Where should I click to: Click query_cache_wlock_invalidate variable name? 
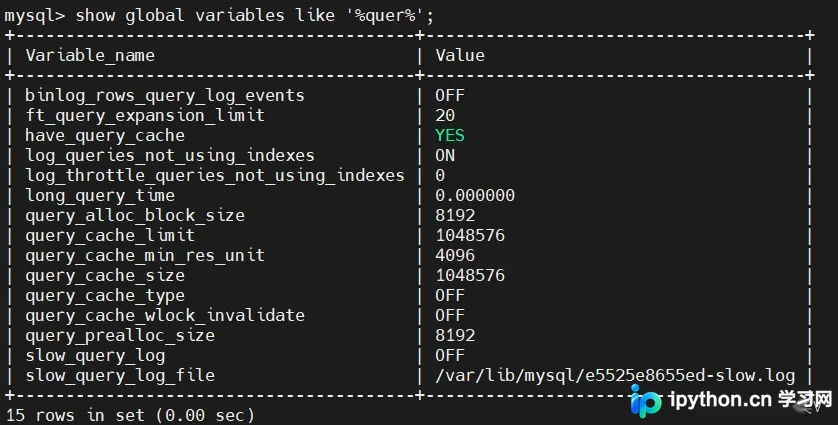165,315
